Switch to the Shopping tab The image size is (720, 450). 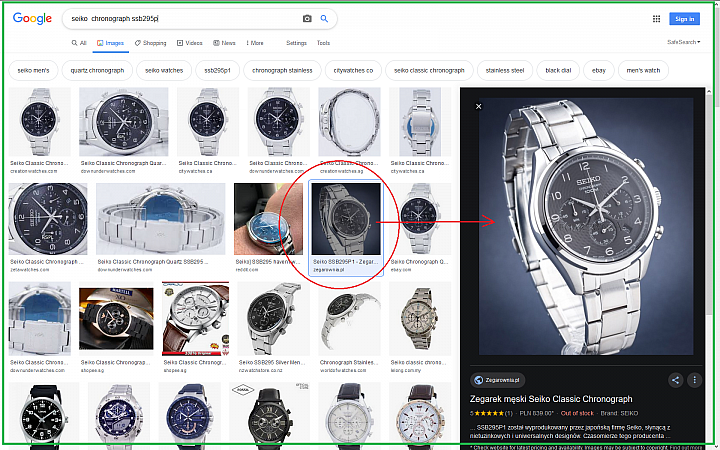151,43
